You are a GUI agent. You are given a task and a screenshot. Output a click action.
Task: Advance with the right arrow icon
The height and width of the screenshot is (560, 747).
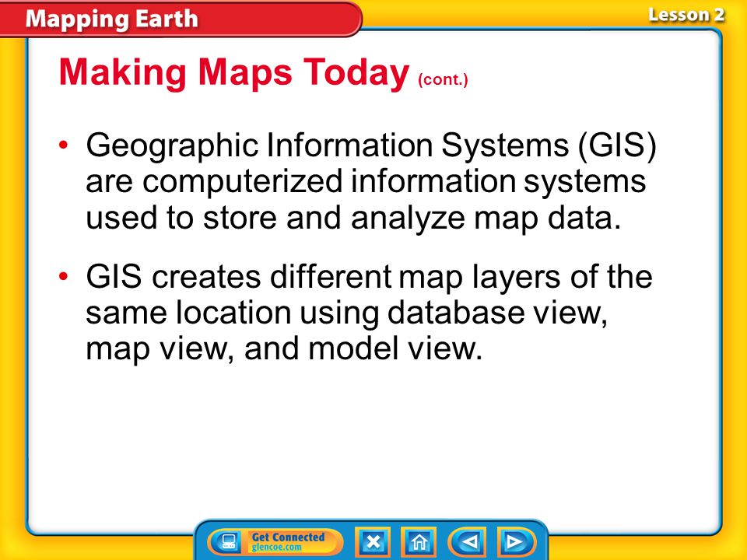click(516, 542)
